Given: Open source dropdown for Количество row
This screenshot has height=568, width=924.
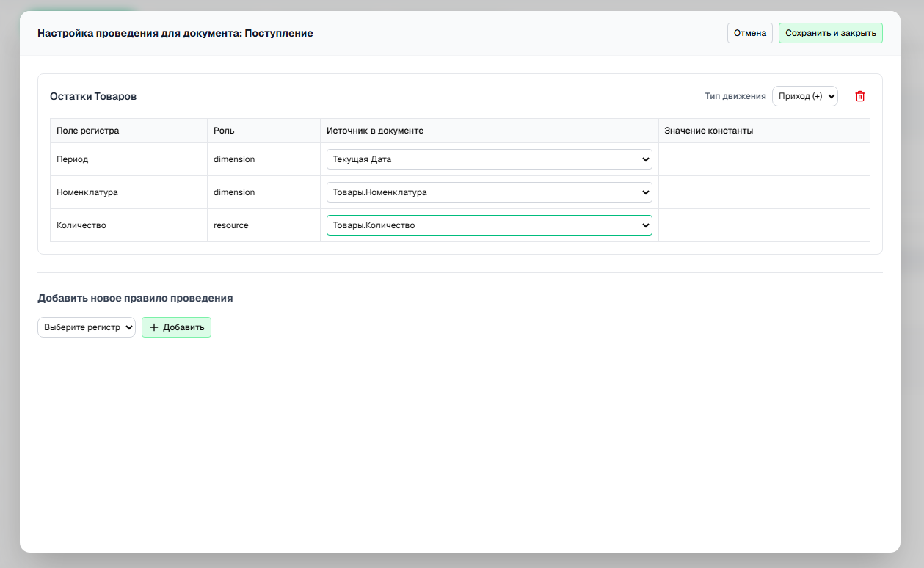Looking at the screenshot, I should coord(490,225).
